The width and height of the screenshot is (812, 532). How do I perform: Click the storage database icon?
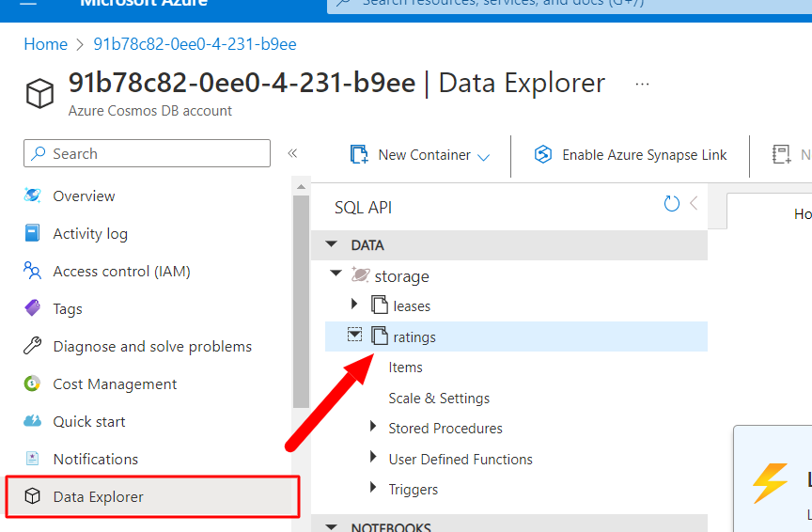[x=361, y=274]
